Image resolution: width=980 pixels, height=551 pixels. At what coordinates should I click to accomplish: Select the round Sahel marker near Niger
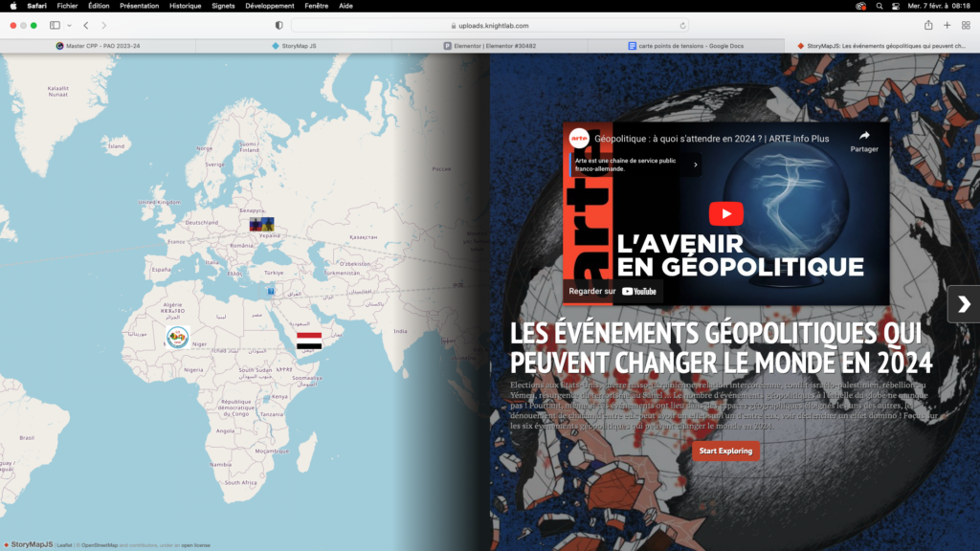pos(177,338)
